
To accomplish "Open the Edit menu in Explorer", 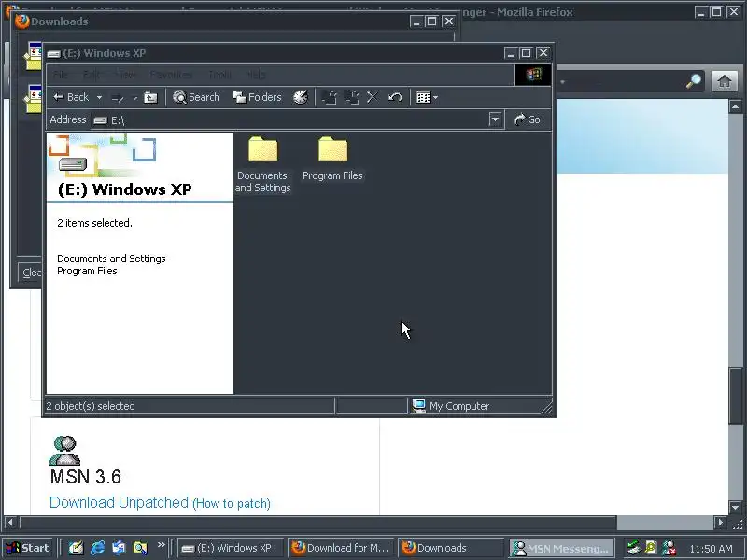I will tap(91, 75).
